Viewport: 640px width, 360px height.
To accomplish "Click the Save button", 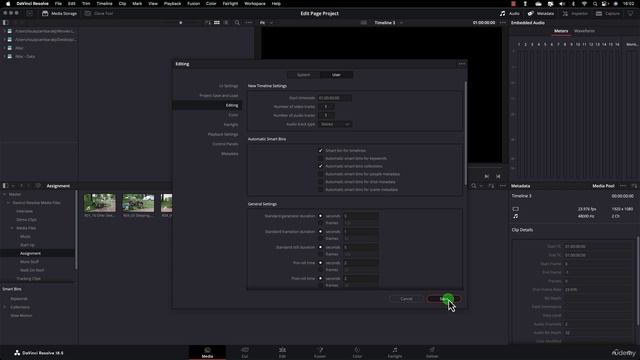I will point(444,299).
